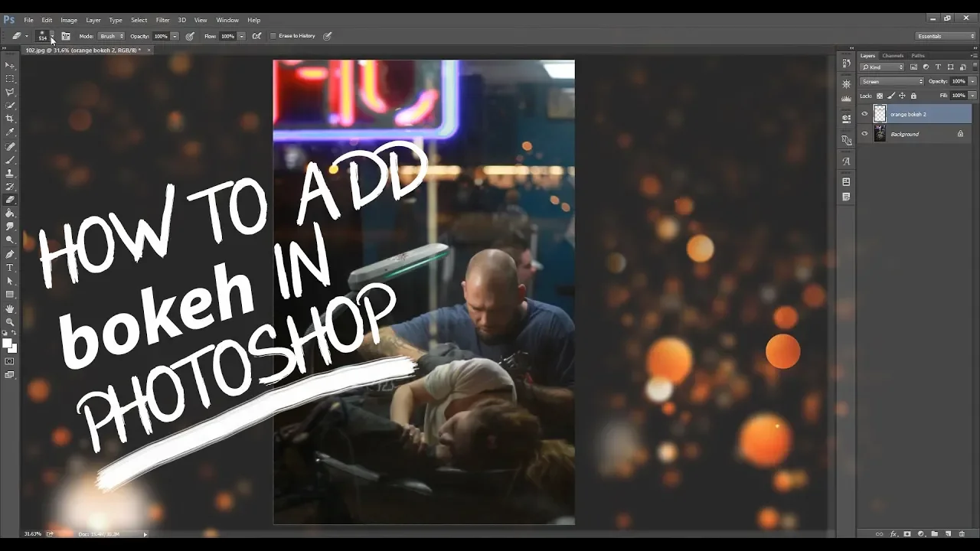Select the Rectangle shape tool
The image size is (980, 551).
[10, 295]
